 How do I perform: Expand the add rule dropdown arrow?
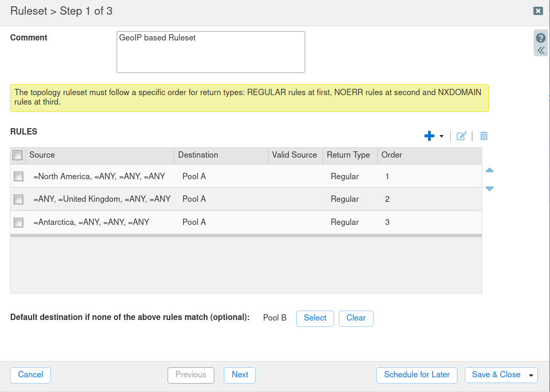tap(441, 136)
